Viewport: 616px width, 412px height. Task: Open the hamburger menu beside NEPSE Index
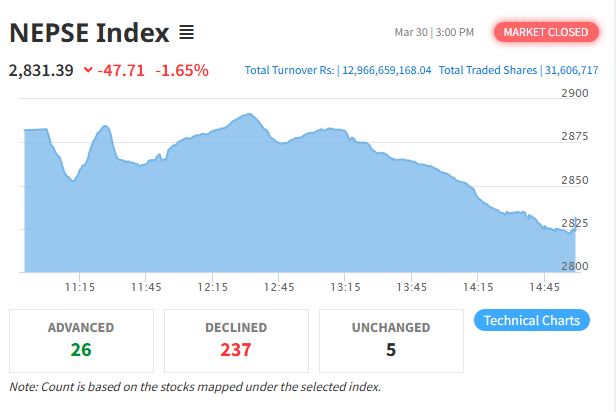pyautogui.click(x=186, y=33)
